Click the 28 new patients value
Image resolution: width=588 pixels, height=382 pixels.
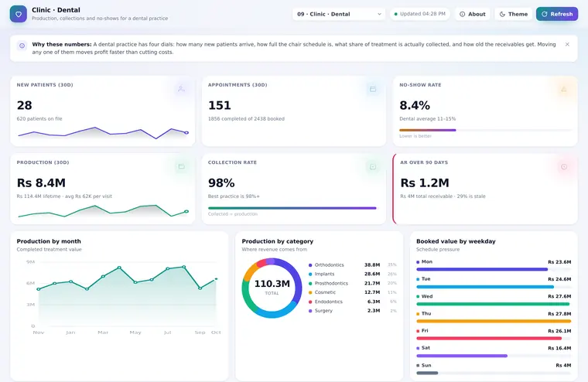point(25,105)
